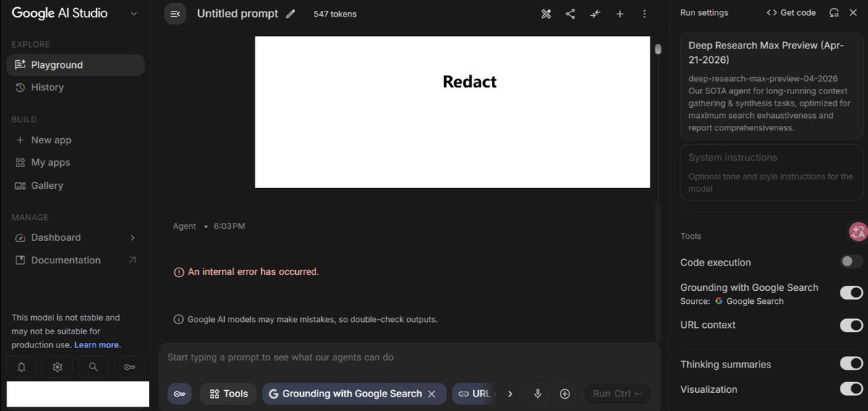Click the Untitled prompt title text
The height and width of the screenshot is (411, 868).
(x=237, y=13)
